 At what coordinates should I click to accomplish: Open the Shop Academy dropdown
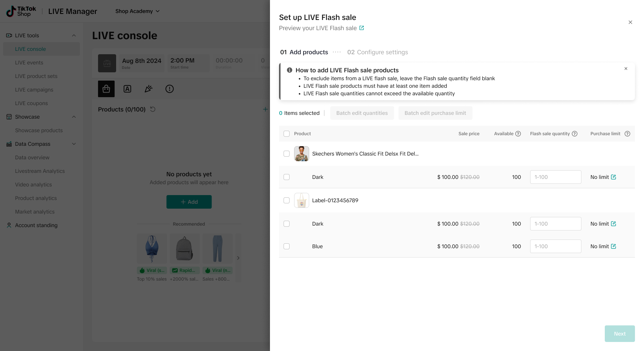point(137,11)
